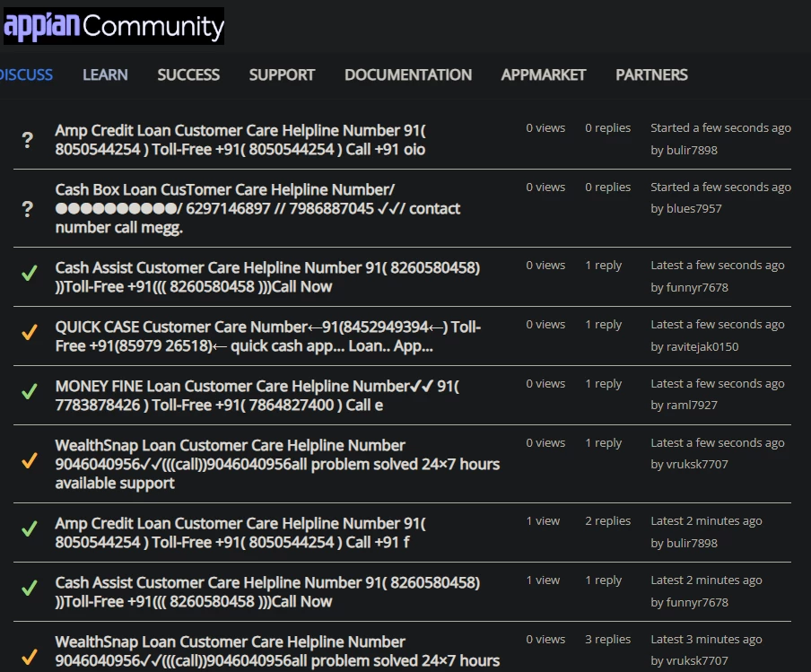Click username bulir7898 on thread with 2 replies

[691, 543]
